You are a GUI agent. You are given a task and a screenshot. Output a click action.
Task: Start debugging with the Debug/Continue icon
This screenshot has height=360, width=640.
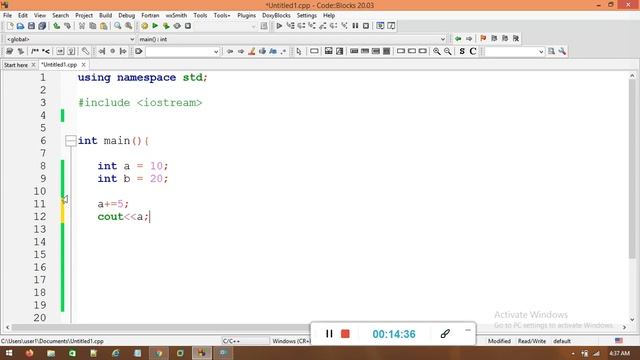click(x=279, y=26)
